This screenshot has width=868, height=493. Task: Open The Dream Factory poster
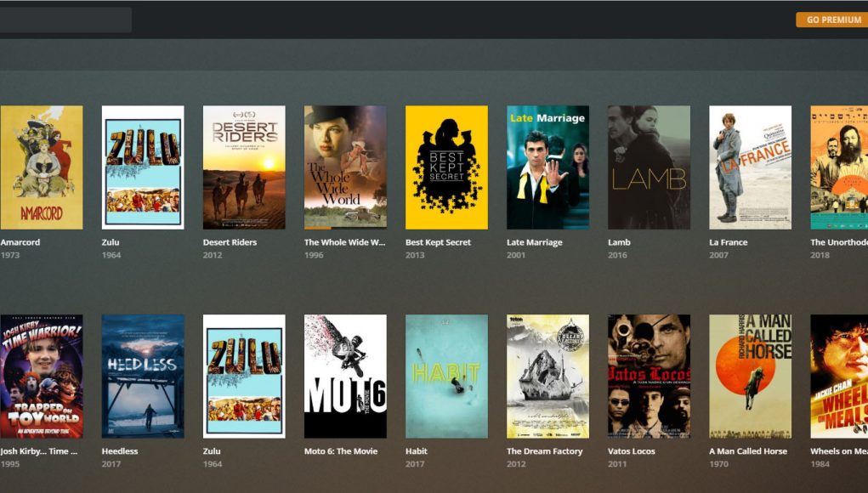point(548,377)
